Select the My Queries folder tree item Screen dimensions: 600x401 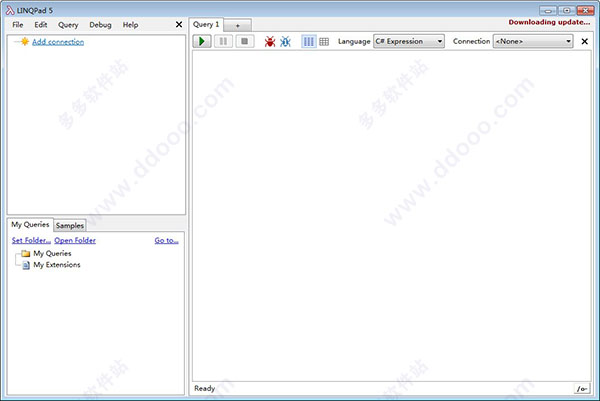click(x=52, y=253)
